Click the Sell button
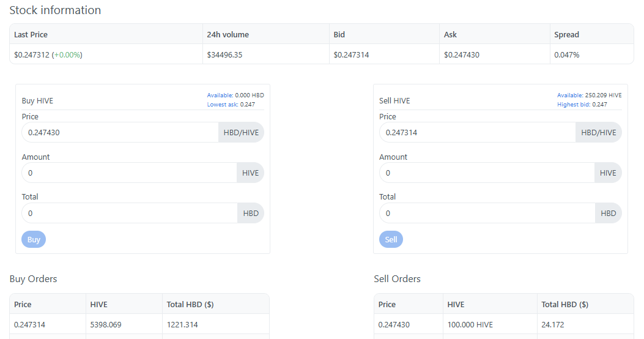Image resolution: width=644 pixels, height=339 pixels. point(391,239)
